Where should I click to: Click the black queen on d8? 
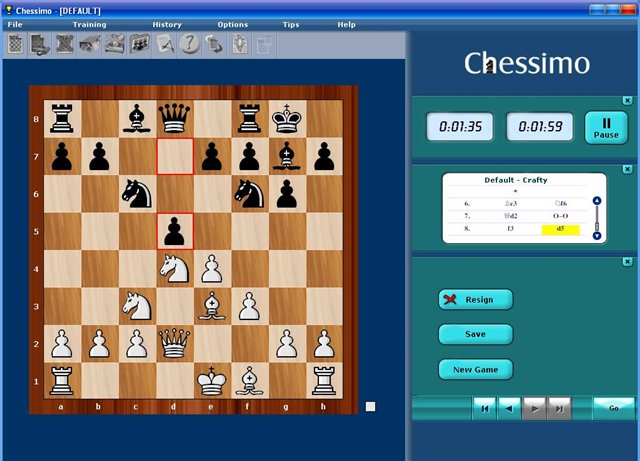(x=175, y=118)
